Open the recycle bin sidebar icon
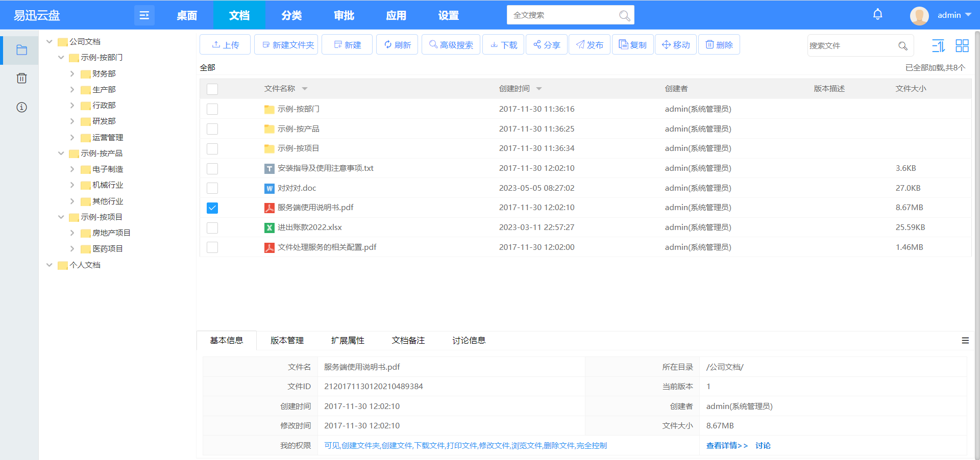The height and width of the screenshot is (460, 980). pos(21,79)
